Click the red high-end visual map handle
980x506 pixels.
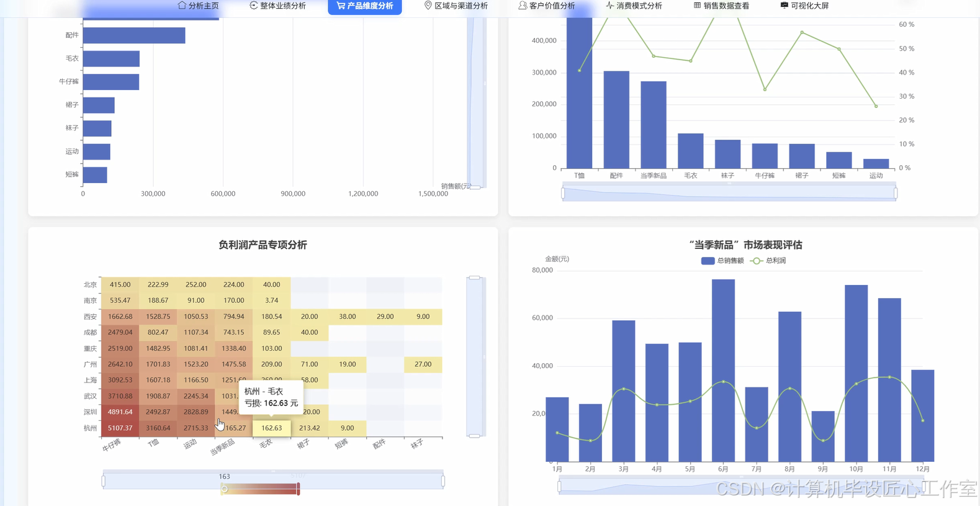click(x=299, y=489)
